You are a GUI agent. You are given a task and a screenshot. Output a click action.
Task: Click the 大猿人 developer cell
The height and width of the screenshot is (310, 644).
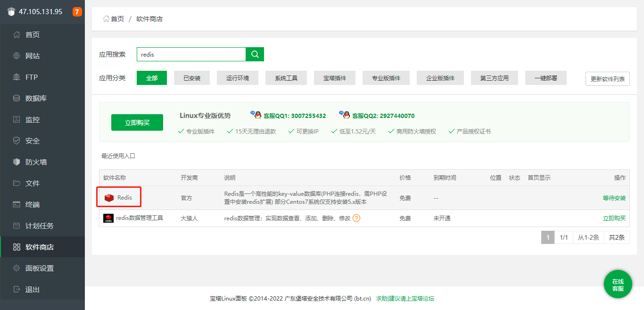point(189,218)
